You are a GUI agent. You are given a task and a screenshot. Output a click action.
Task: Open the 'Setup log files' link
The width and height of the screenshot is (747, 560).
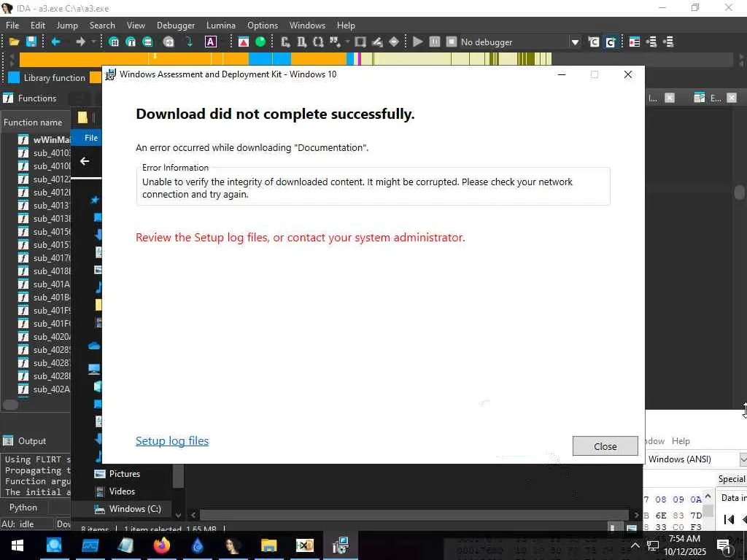tap(172, 441)
